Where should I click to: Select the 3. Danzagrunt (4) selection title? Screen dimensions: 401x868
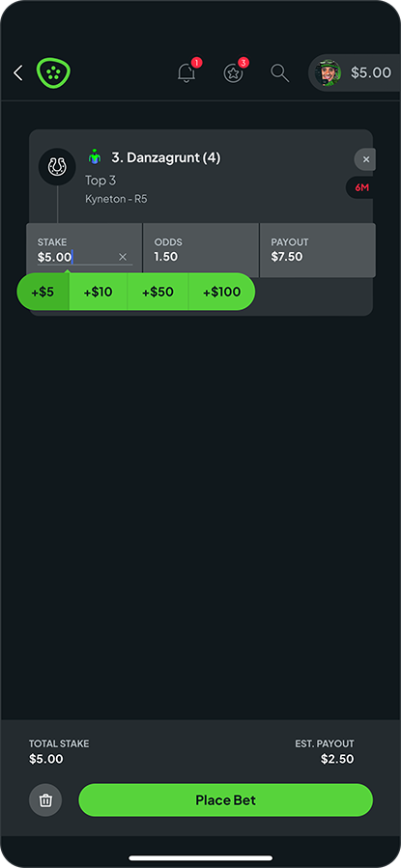[166, 157]
